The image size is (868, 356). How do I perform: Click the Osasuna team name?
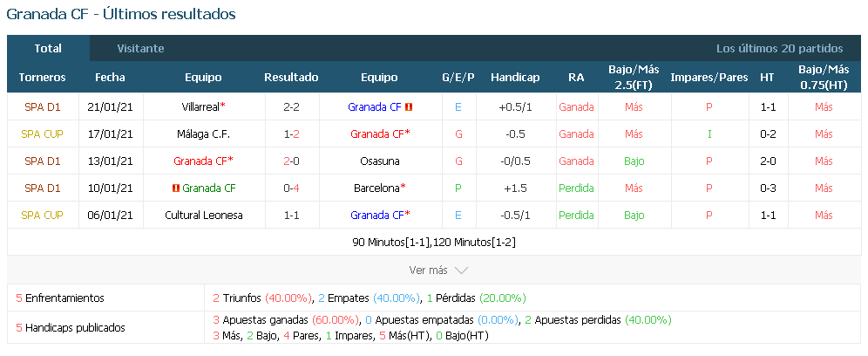[380, 161]
